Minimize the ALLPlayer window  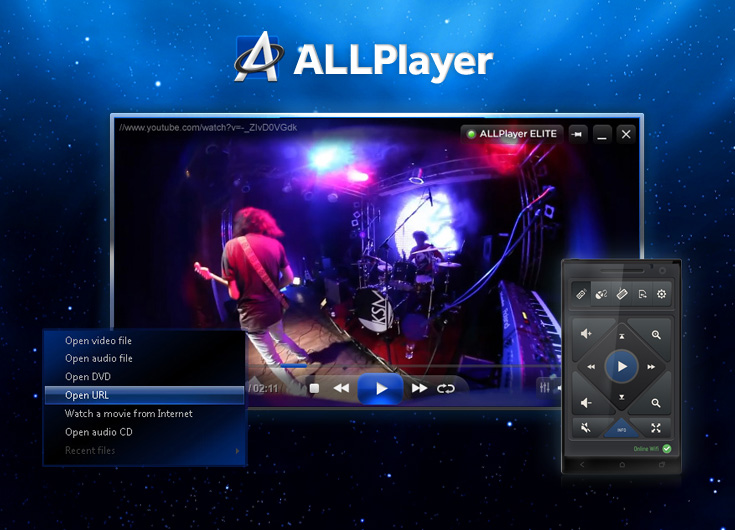tap(602, 134)
